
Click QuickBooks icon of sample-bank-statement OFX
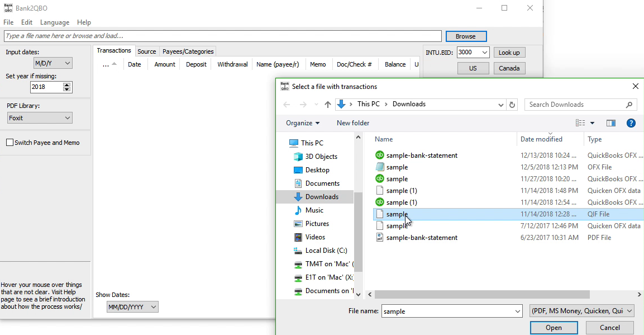pos(380,155)
